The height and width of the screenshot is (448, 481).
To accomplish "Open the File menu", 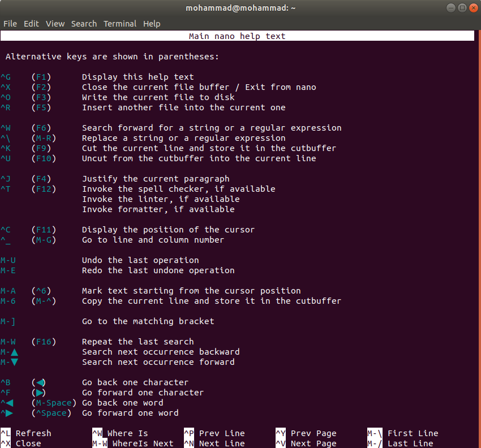I will [10, 24].
